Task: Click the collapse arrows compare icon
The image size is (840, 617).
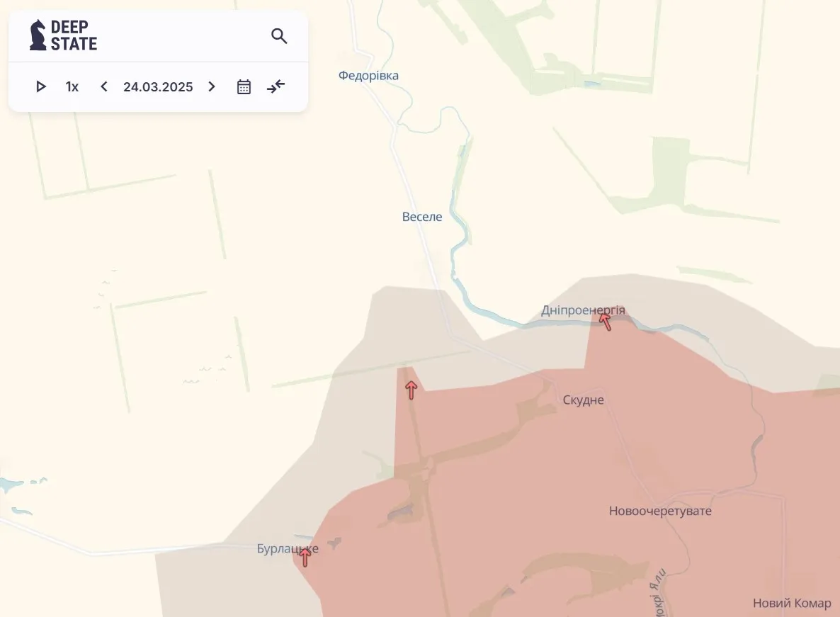Action: (276, 86)
